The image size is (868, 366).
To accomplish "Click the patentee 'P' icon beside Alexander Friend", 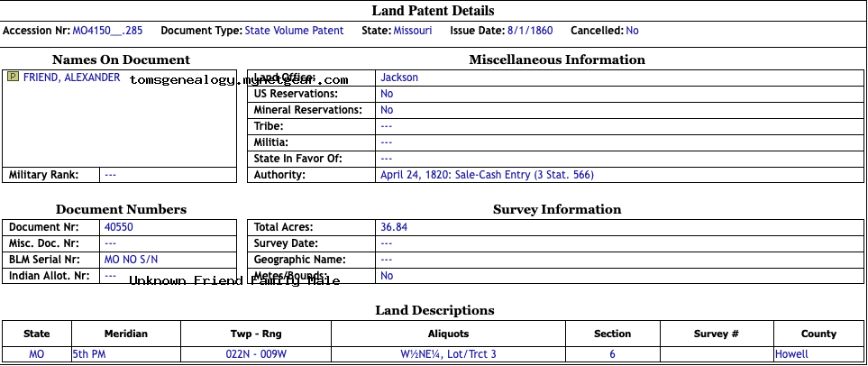I will (13, 78).
